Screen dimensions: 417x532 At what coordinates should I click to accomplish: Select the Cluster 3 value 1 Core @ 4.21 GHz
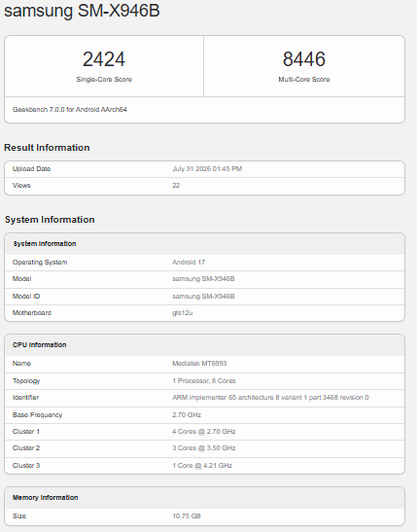tap(202, 466)
